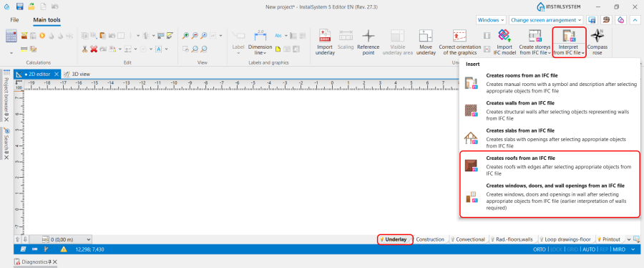644x268 pixels.
Task: Open the Windows dropdown
Action: click(x=491, y=20)
